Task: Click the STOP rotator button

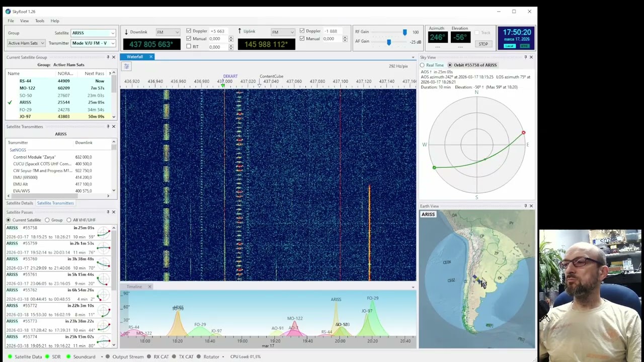Action: coord(483,44)
